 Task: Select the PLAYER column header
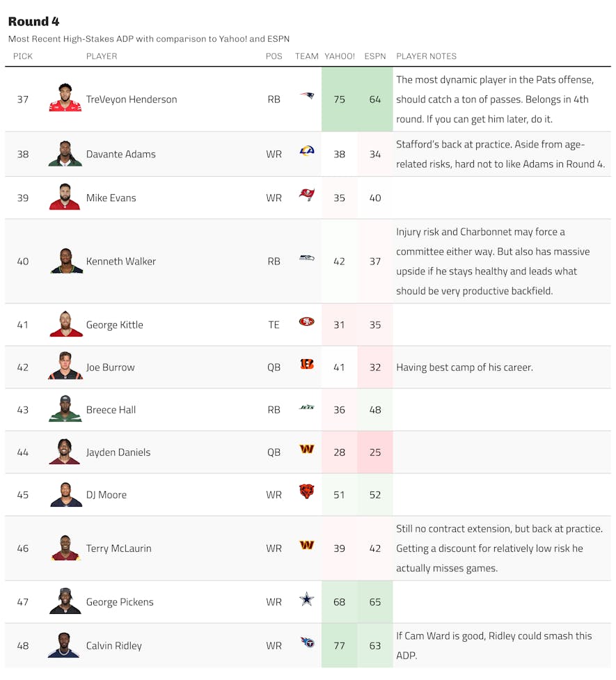point(102,56)
